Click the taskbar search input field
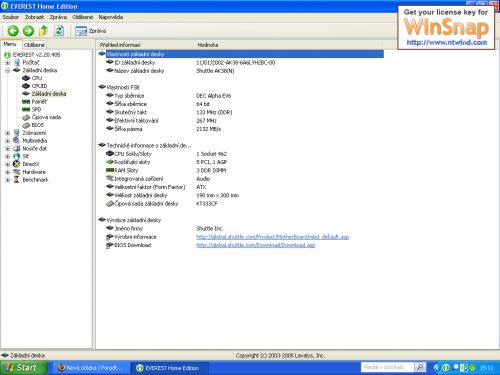Image resolution: width=500 pixels, height=375 pixels. tap(387, 367)
